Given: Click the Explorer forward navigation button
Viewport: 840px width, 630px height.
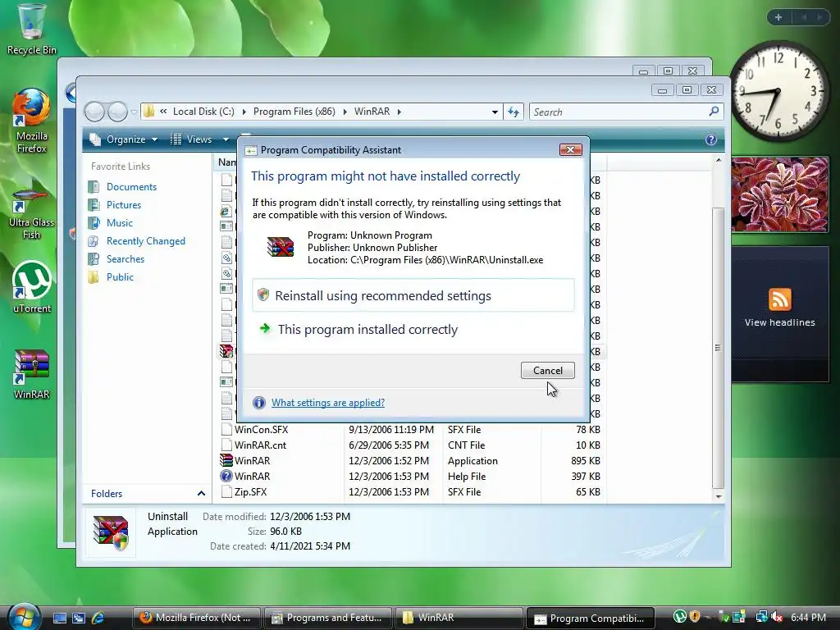Looking at the screenshot, I should coord(117,112).
